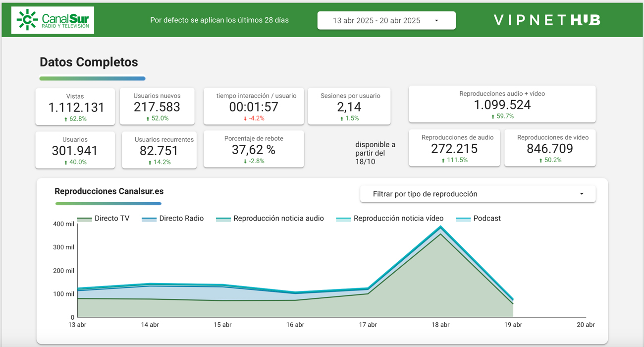Click the 18 abr peak on chart

tap(440, 228)
